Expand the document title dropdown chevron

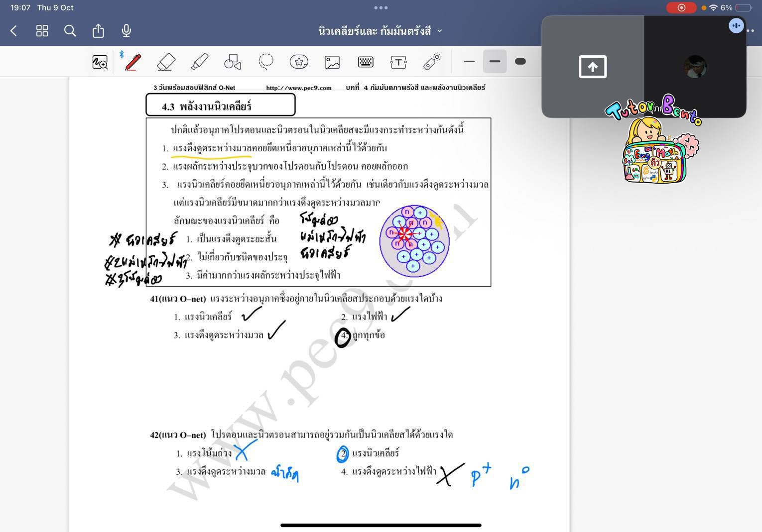440,31
